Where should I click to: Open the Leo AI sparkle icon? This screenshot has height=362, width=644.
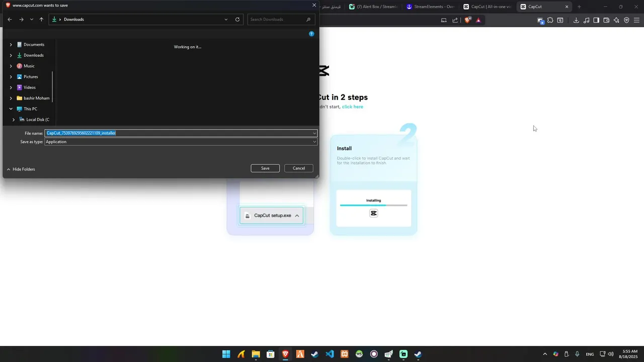tap(616, 20)
